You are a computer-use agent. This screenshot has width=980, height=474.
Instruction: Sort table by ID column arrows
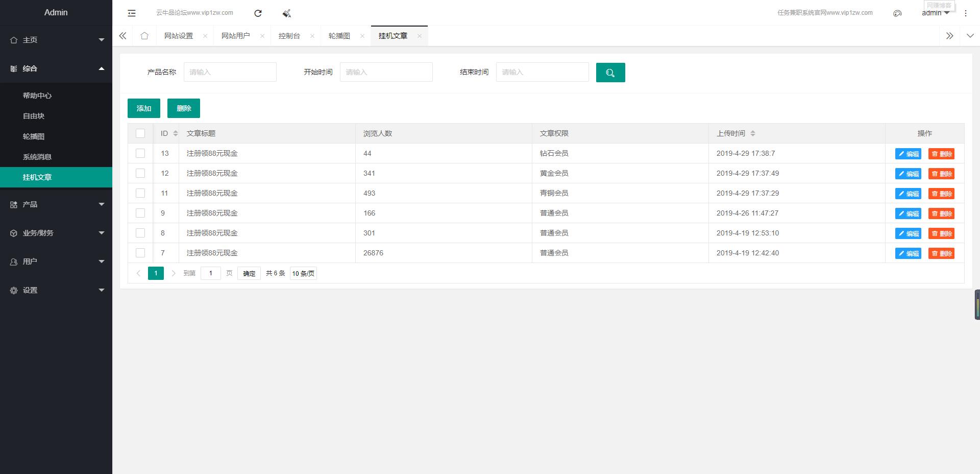click(x=176, y=133)
